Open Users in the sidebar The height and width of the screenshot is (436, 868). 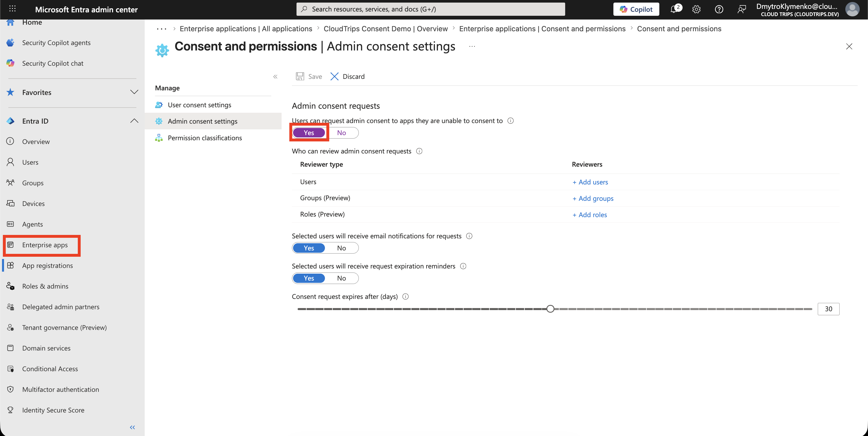[x=30, y=162]
